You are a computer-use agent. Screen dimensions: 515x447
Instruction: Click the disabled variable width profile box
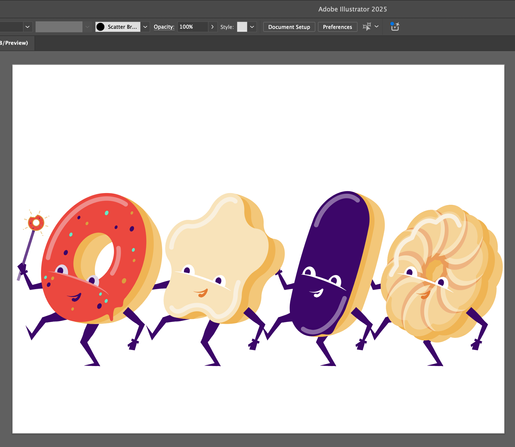click(59, 27)
